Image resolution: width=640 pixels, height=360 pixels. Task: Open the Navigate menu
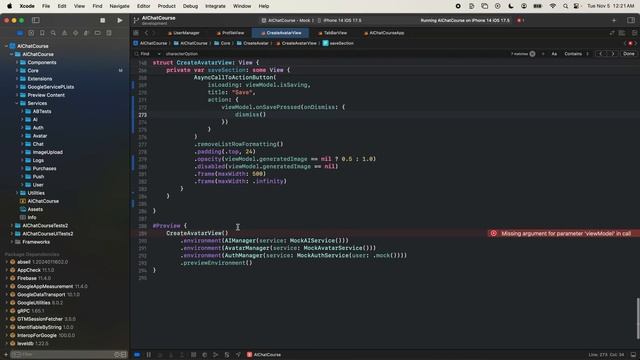(120, 6)
